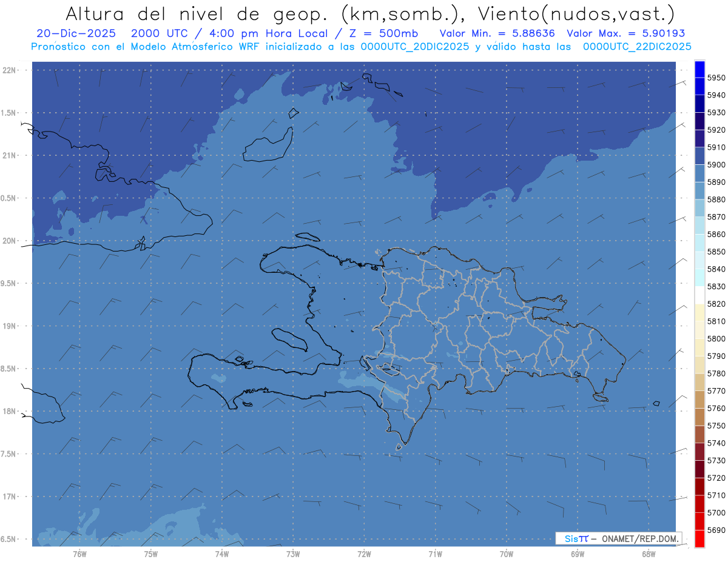Screen dimensions: 728x562
Task: Click the '6.5N' latitude label
Action: pyautogui.click(x=9, y=539)
